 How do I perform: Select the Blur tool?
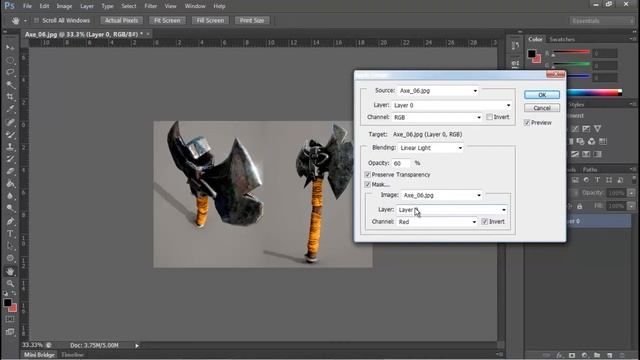(10, 196)
